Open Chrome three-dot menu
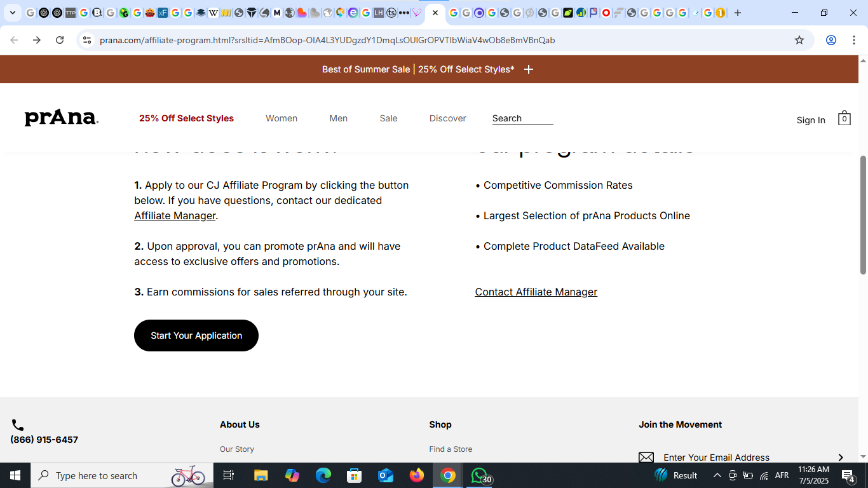The width and height of the screenshot is (868, 488). (854, 40)
